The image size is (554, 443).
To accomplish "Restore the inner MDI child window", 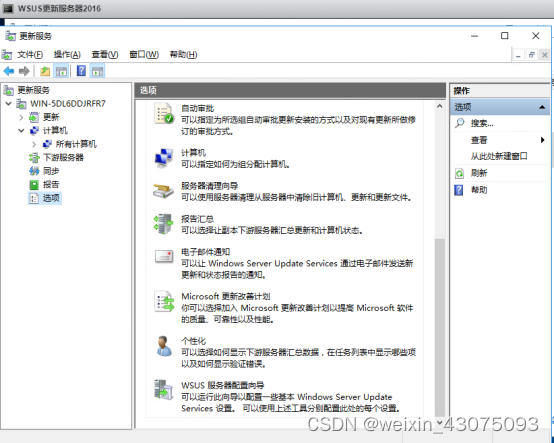I will [531, 55].
